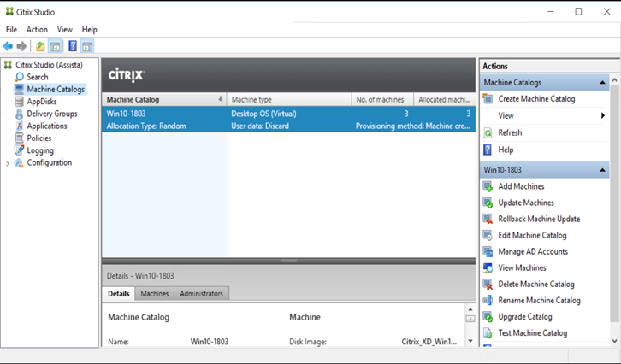Toggle the Show/Hide Action Pane icon
621x364 pixels.
click(87, 46)
